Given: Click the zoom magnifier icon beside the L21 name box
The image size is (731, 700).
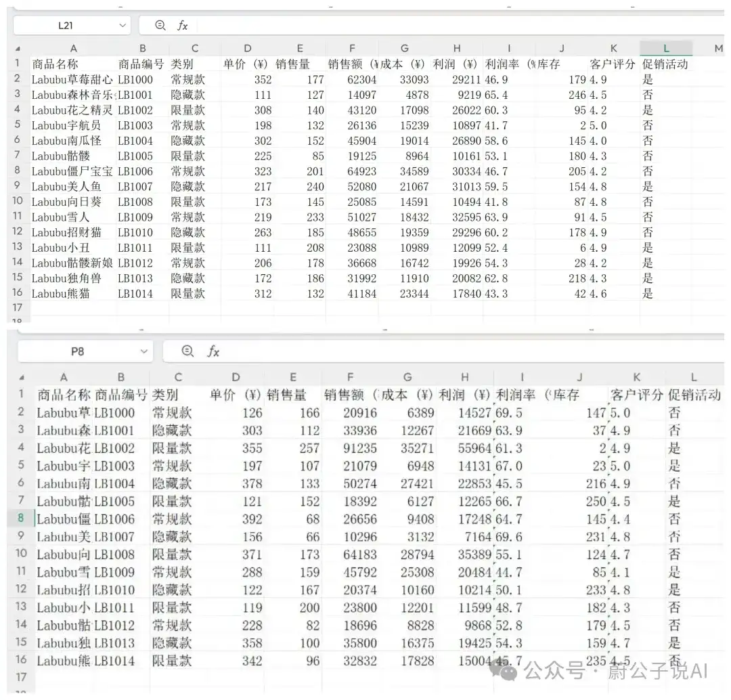Looking at the screenshot, I should pyautogui.click(x=160, y=25).
